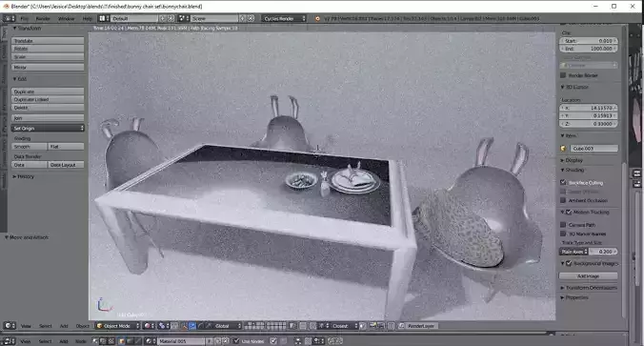The height and width of the screenshot is (346, 644).
Task: Delete the current scene with X icon
Action: (251, 18)
